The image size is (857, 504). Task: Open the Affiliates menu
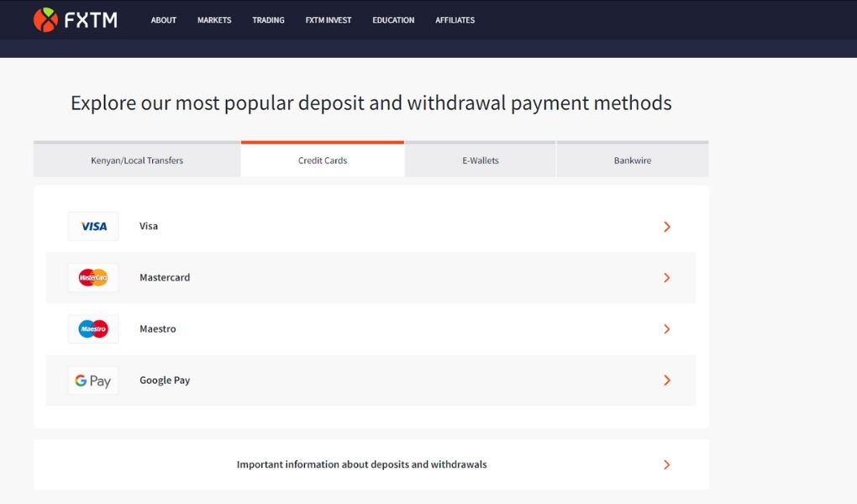[x=455, y=20]
